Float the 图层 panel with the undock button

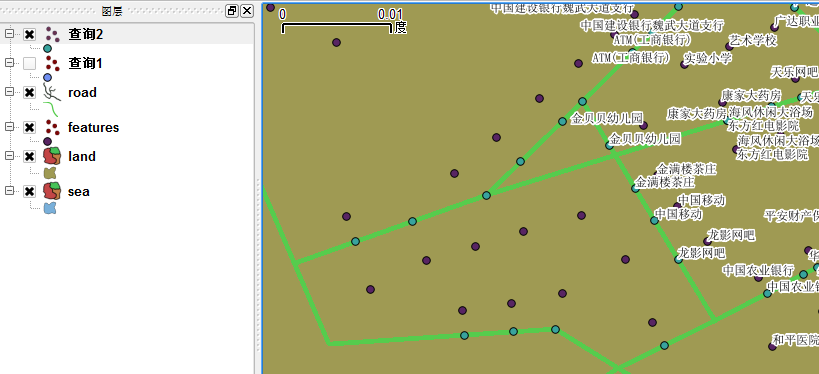(x=232, y=10)
